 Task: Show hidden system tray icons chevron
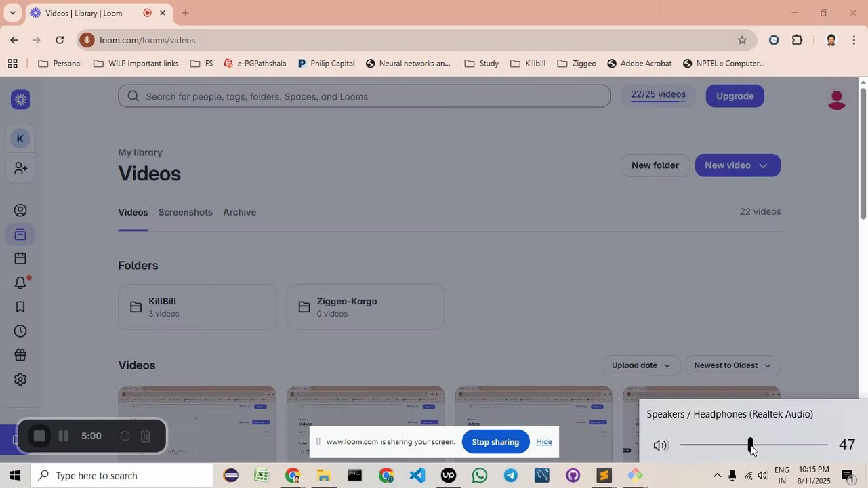tap(717, 476)
